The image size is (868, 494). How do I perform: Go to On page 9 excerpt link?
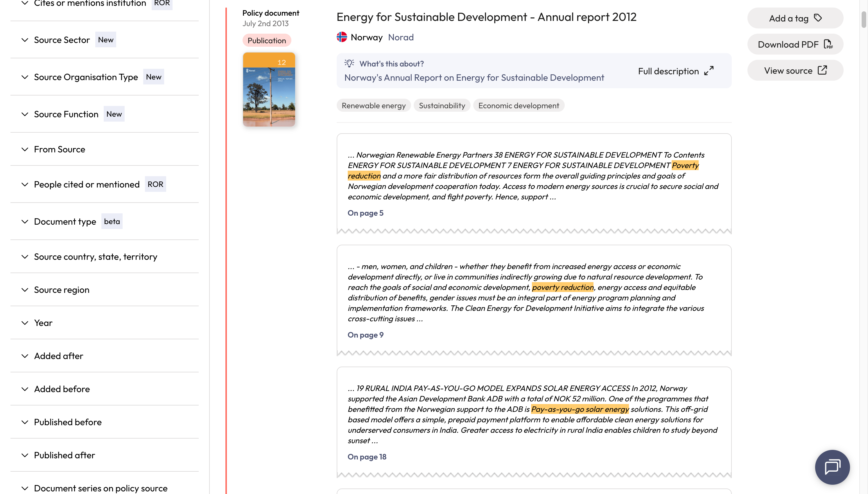pos(365,335)
